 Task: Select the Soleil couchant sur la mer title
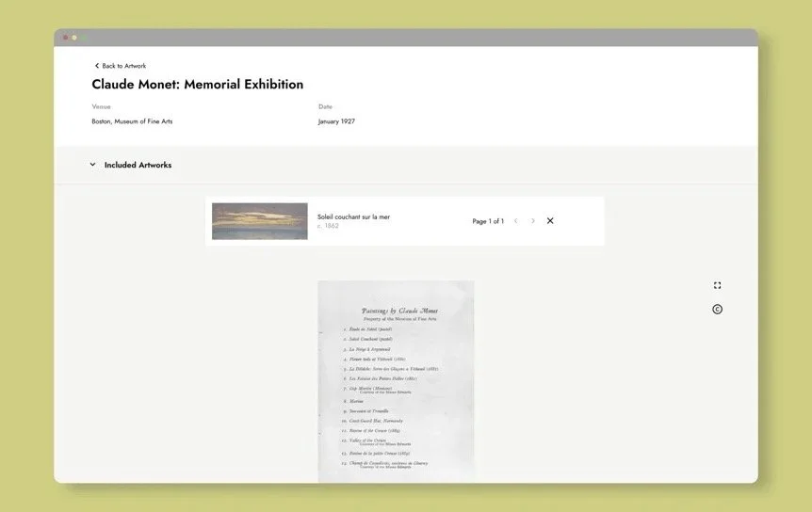coord(353,216)
